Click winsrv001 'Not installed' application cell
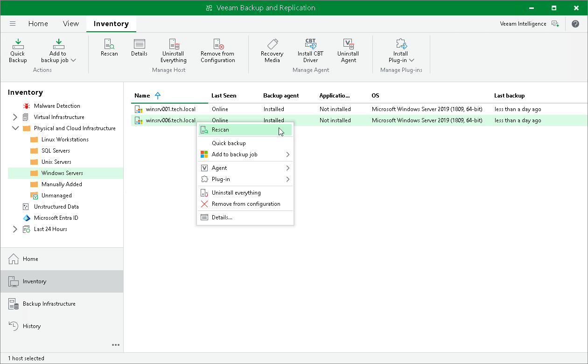The width and height of the screenshot is (588, 364). click(335, 109)
